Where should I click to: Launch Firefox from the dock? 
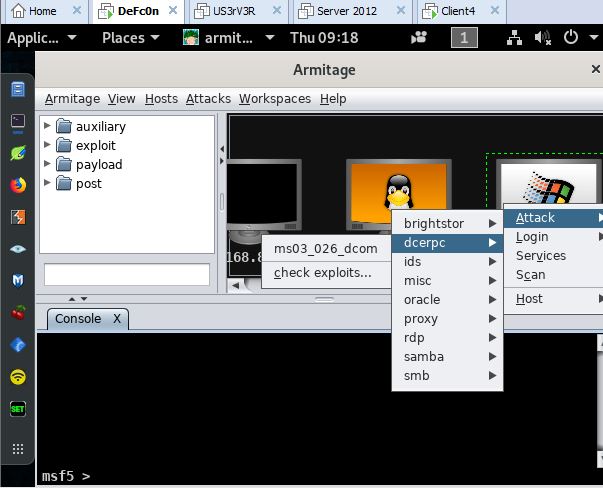pyautogui.click(x=18, y=185)
